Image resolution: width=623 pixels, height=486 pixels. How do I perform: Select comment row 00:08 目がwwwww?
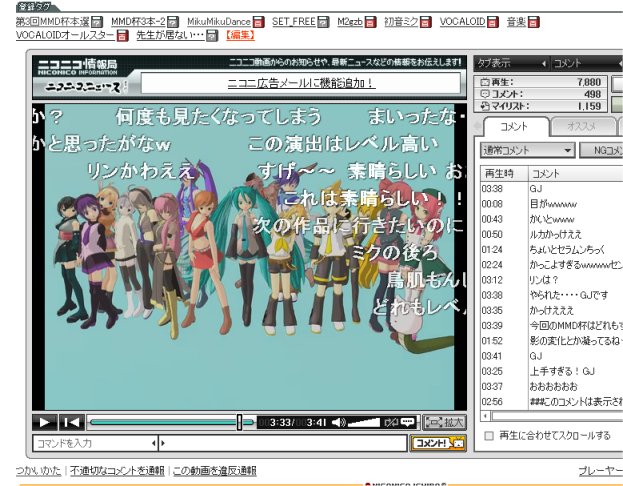[551, 204]
